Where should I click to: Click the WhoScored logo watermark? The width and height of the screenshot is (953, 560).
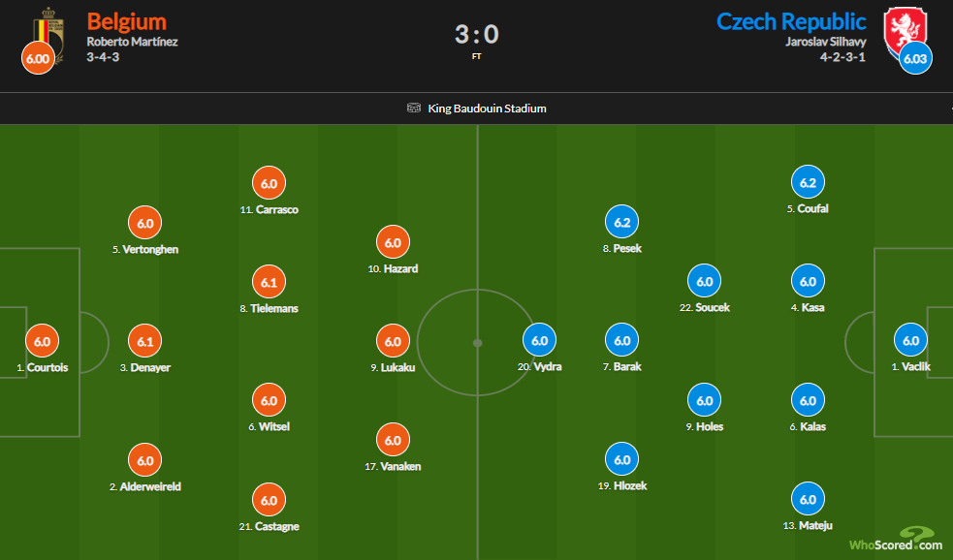pyautogui.click(x=893, y=539)
